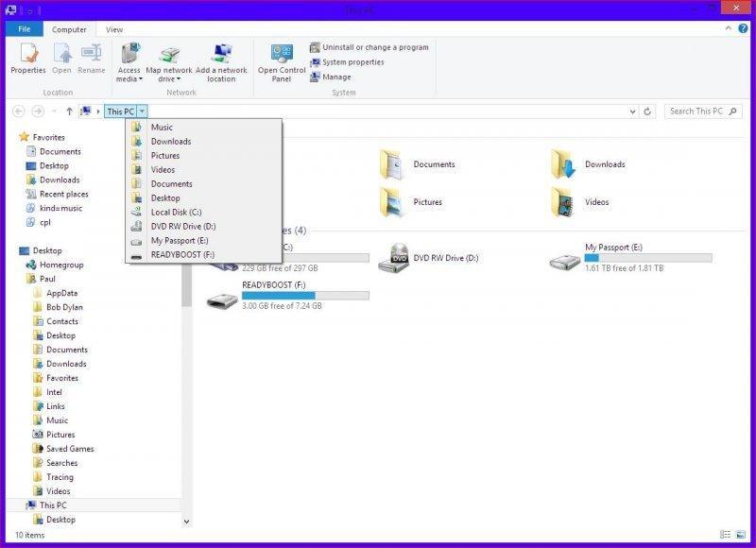Switch to the View ribbon tab
The height and width of the screenshot is (548, 756).
coord(114,30)
